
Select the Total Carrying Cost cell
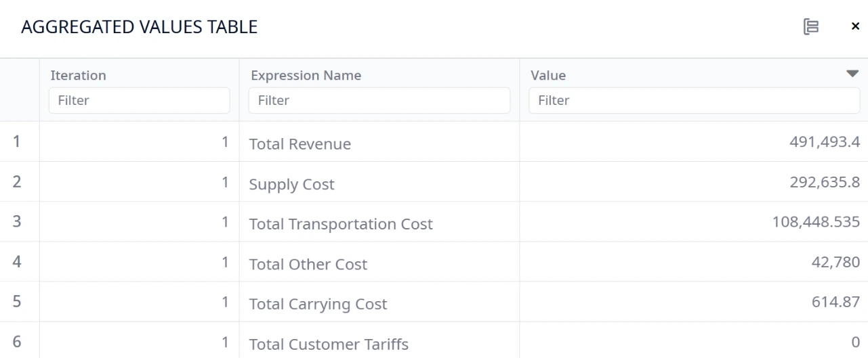coord(318,304)
